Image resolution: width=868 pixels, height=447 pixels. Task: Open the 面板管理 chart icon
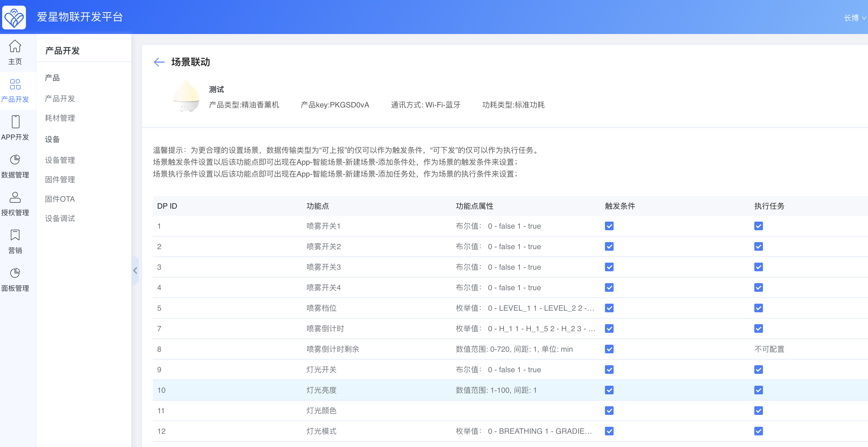(x=15, y=273)
